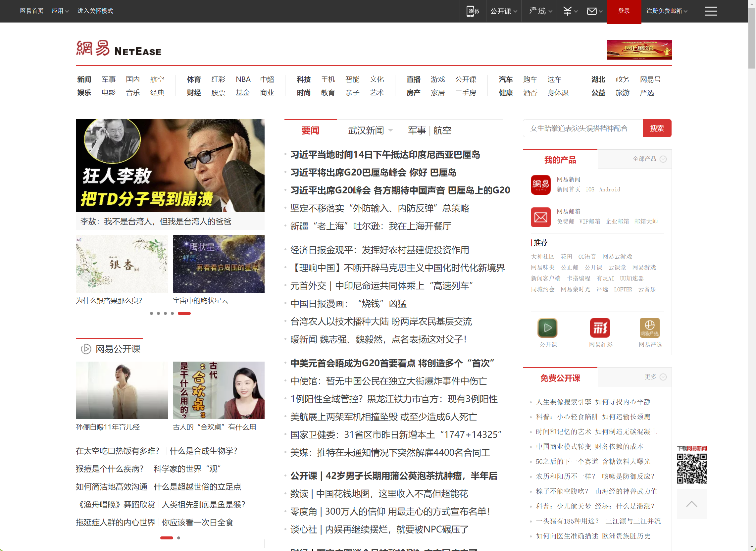
Task: Click the red 登录 login button
Action: point(624,11)
